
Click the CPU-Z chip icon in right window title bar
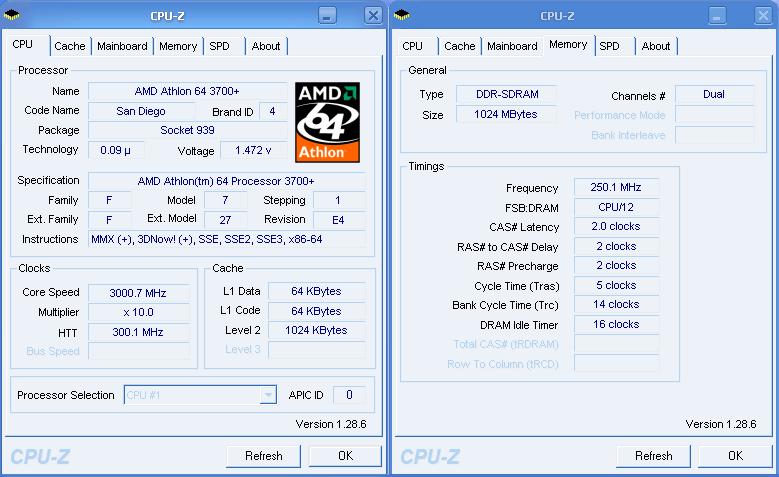[x=401, y=15]
